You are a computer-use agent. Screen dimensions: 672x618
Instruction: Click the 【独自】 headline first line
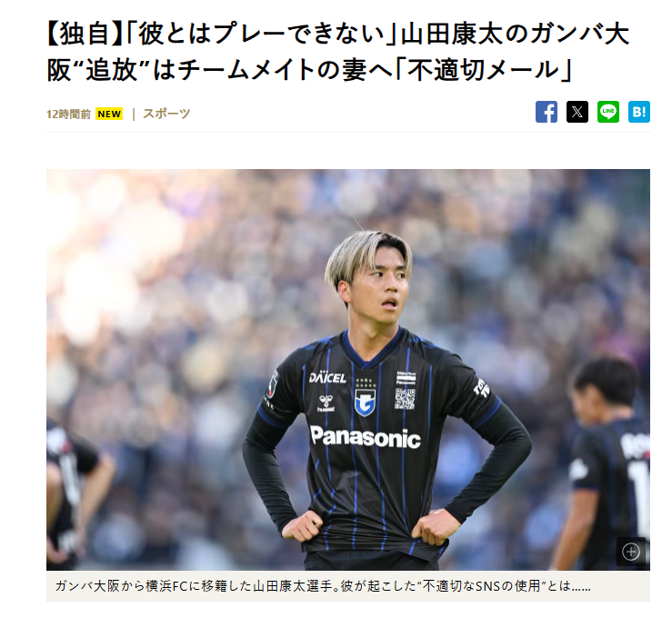tap(337, 34)
